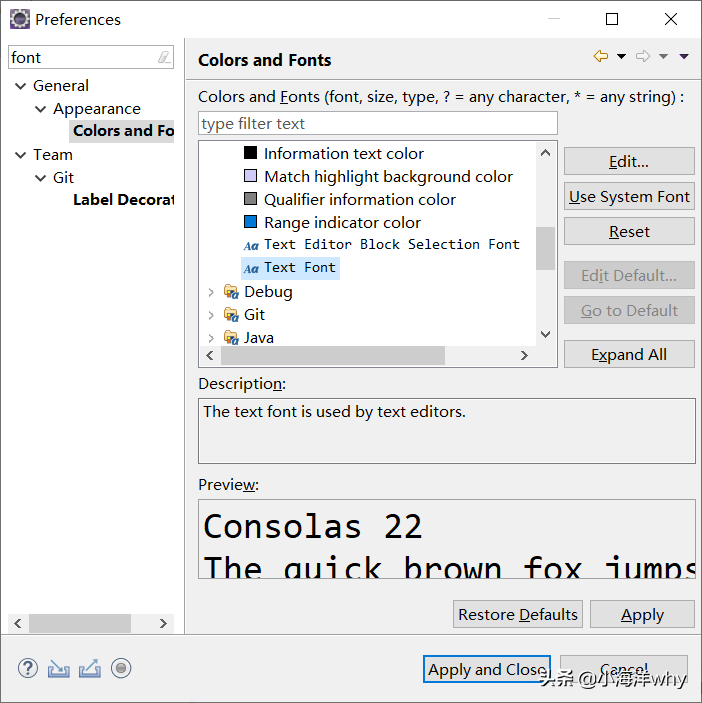Click the Apply button

pos(642,614)
